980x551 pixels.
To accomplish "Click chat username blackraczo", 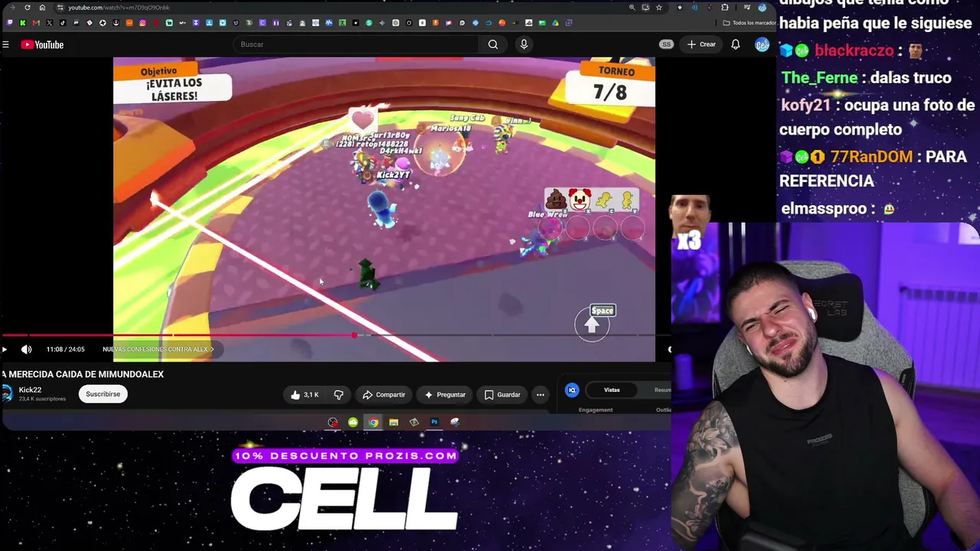I will point(854,51).
